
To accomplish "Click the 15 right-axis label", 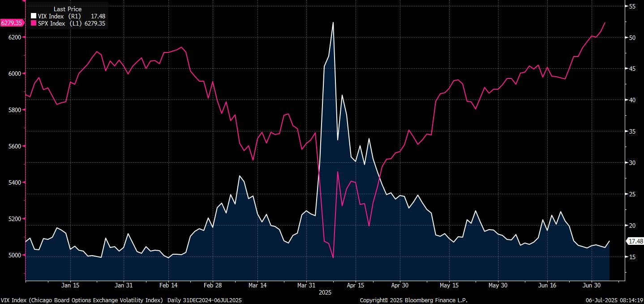I will (x=633, y=257).
